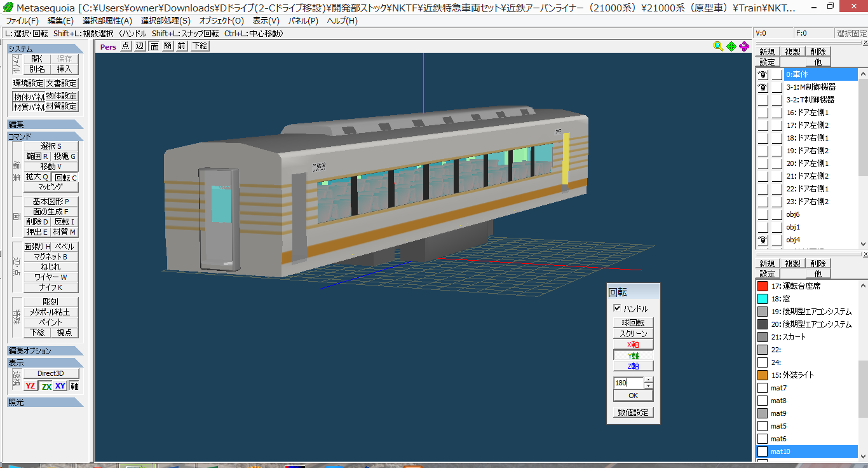Click red swatch of 17:運転台座席 material
Viewport: 868px width, 468px height.
click(x=763, y=286)
